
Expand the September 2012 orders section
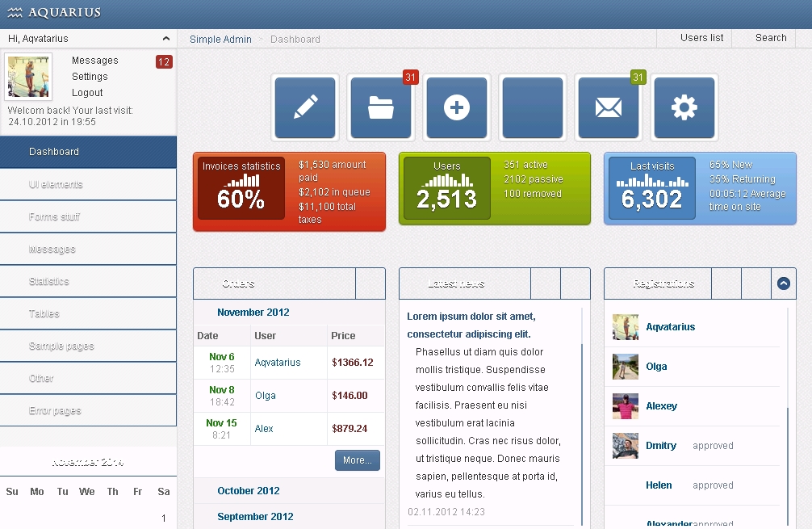point(255,517)
